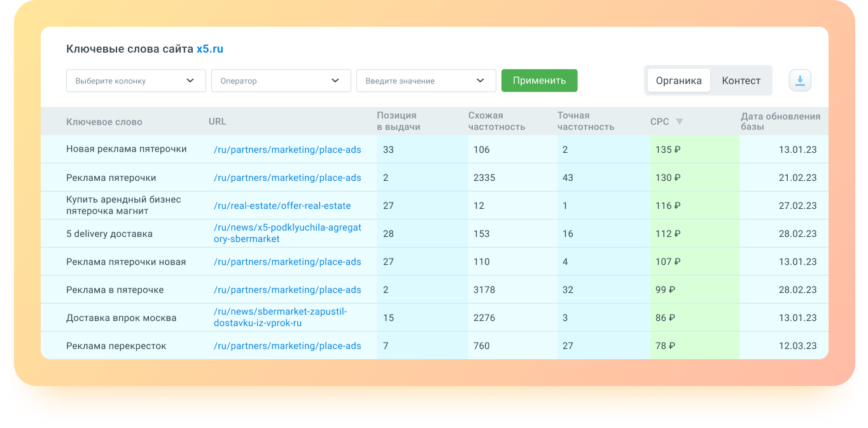Click the 'Дата обновления базы' column header
Screen dimensions: 868x428
click(x=780, y=121)
